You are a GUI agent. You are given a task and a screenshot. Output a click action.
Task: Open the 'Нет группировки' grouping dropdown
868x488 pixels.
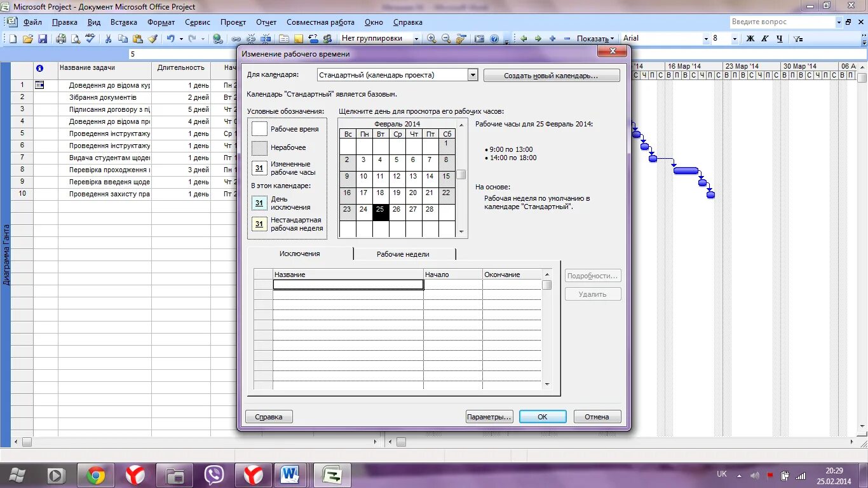(417, 39)
